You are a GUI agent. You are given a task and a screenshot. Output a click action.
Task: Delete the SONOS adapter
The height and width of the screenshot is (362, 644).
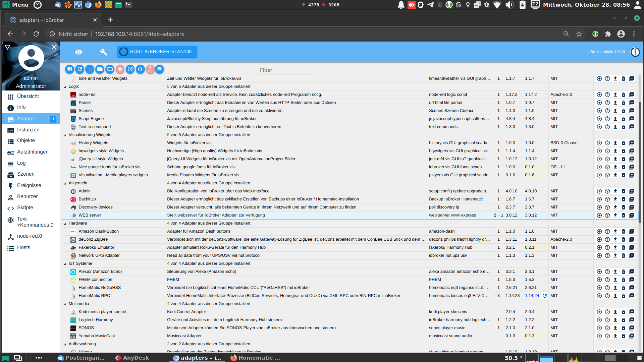tap(623, 328)
